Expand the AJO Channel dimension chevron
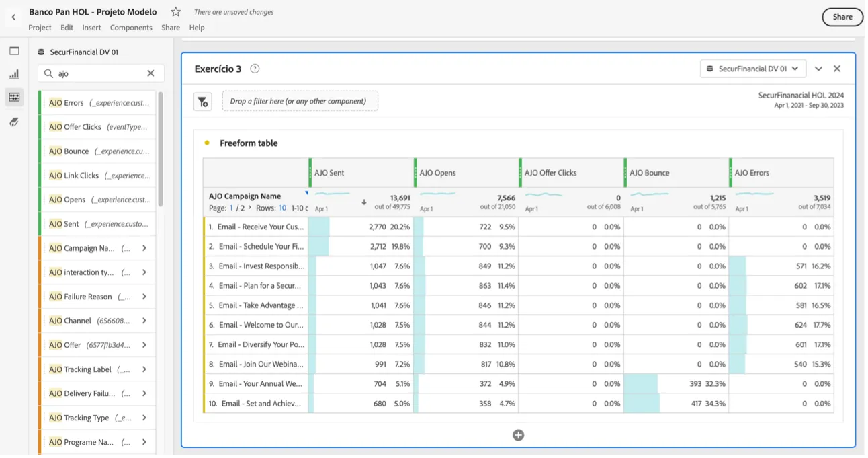 pyautogui.click(x=144, y=321)
